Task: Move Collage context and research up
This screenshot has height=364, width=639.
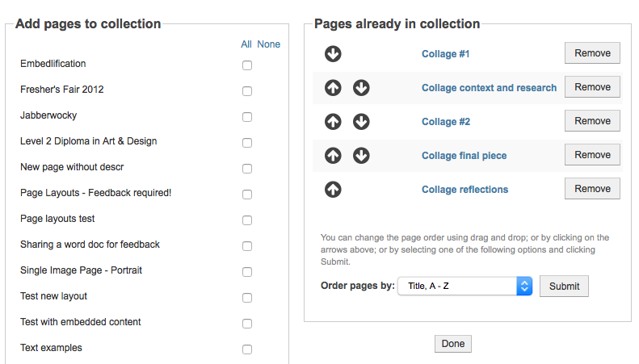Action: [x=333, y=88]
